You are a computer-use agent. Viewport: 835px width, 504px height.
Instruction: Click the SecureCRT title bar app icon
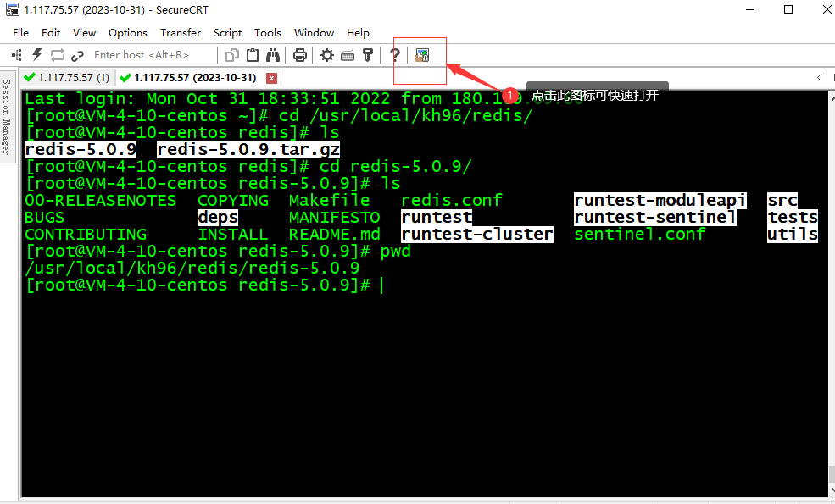point(12,9)
